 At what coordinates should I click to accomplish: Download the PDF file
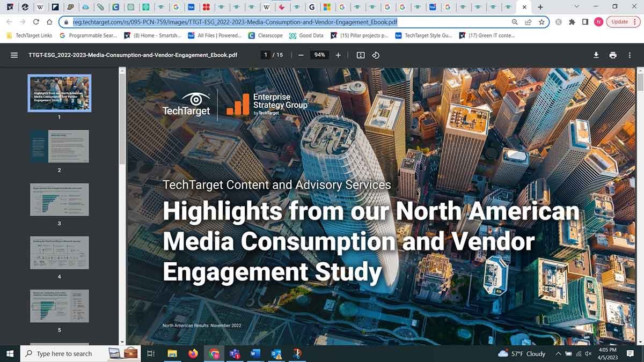point(596,55)
